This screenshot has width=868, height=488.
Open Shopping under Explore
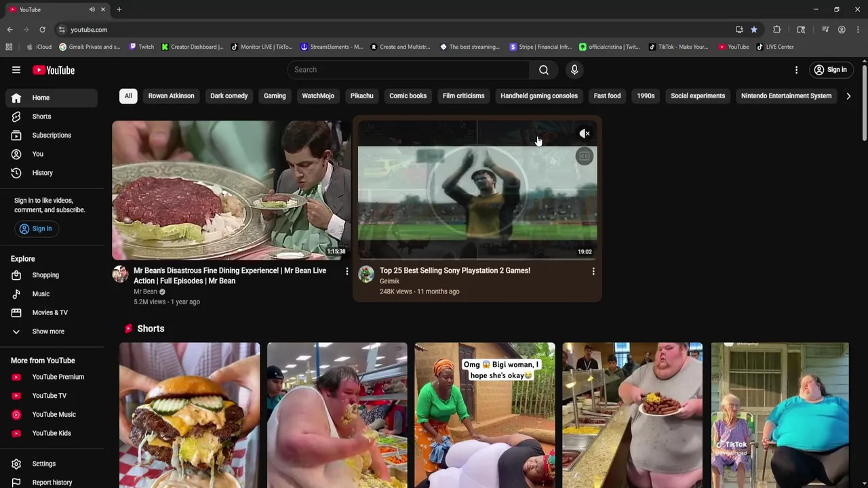52,275
